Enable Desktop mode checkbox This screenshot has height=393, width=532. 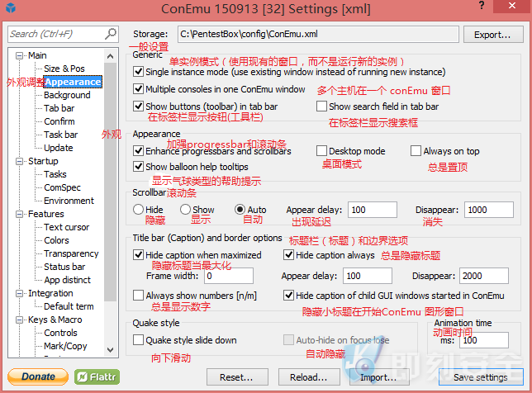321,150
